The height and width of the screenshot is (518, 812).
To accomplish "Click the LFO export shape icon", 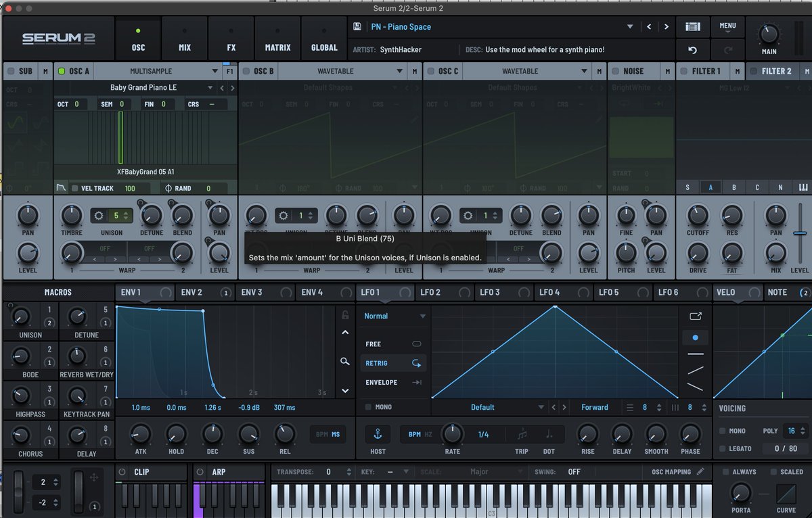I will point(696,316).
